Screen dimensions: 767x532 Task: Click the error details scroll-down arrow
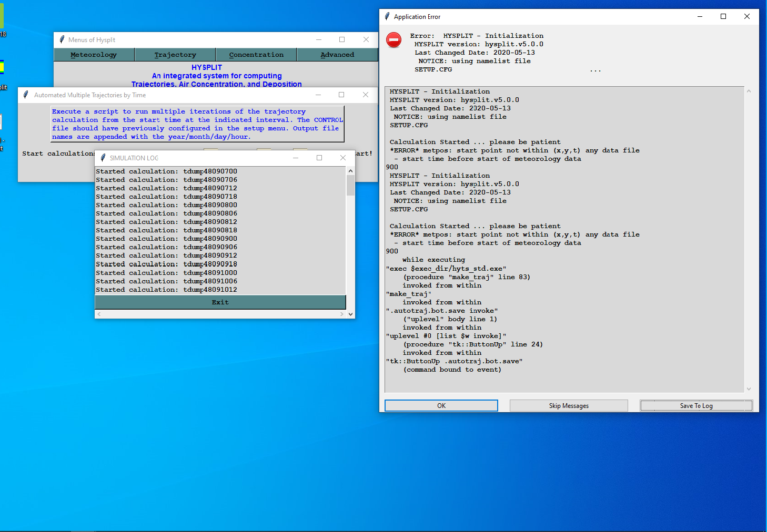point(749,389)
